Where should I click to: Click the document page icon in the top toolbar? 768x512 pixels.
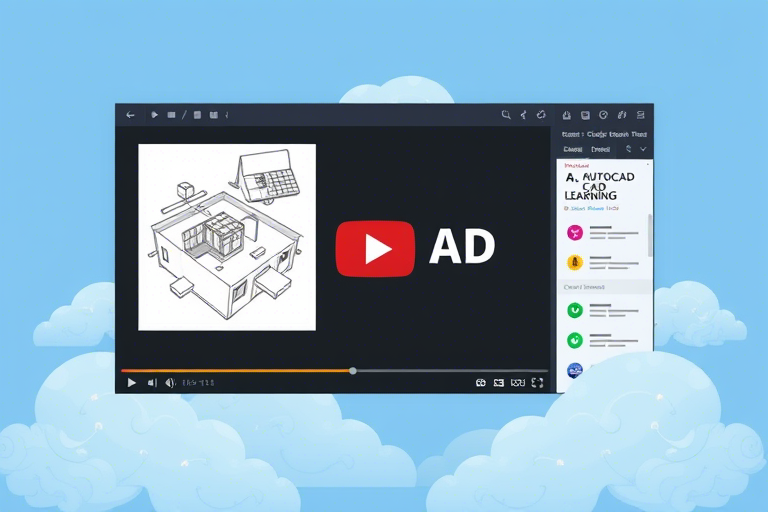(x=197, y=115)
